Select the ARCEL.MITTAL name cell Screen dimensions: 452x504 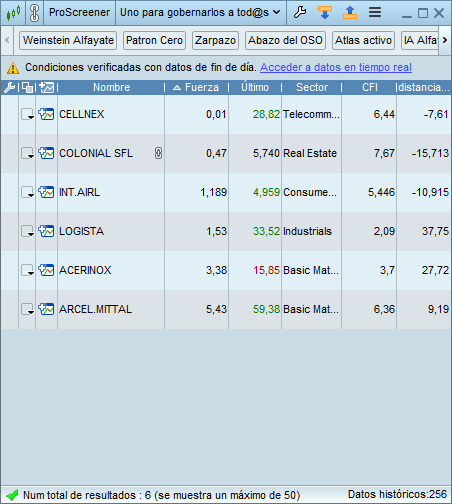point(111,309)
